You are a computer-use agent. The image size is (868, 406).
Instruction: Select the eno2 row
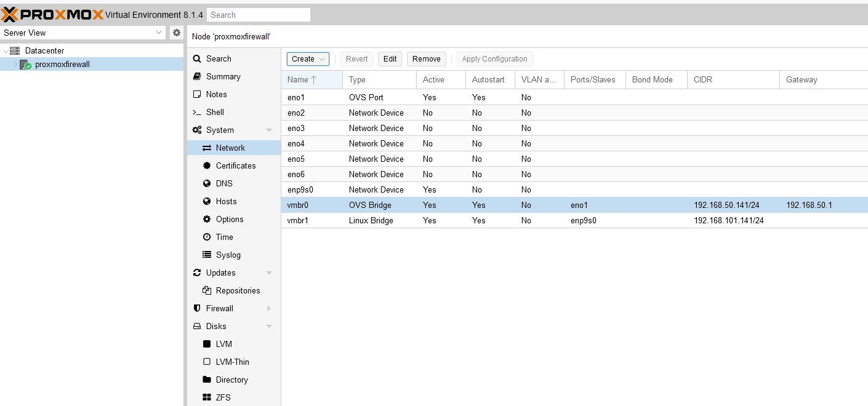click(x=574, y=113)
